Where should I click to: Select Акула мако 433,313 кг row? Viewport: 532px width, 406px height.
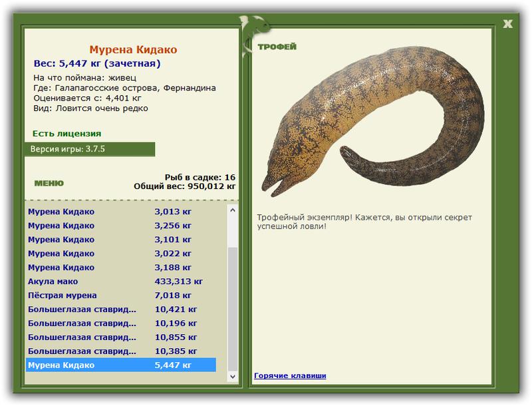tap(121, 281)
